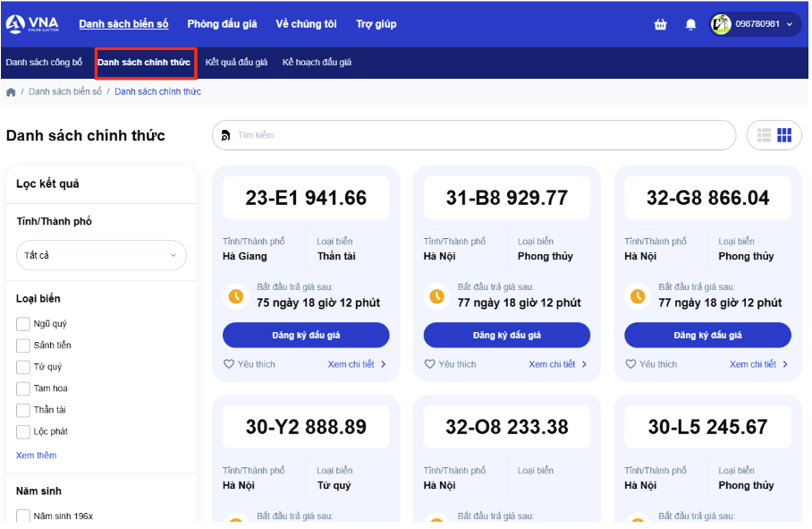
Task: Open Về chúng tôi menu
Action: click(306, 24)
